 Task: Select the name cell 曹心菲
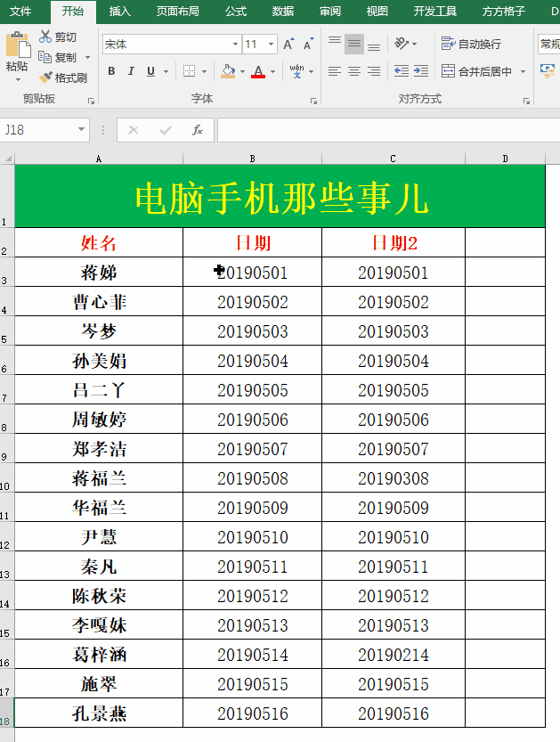coord(99,301)
